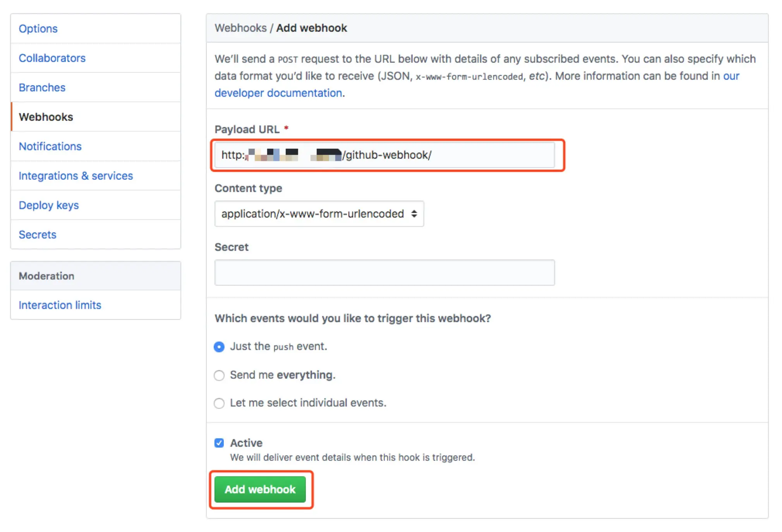
Task: Open the developer documentation link
Action: click(x=278, y=93)
